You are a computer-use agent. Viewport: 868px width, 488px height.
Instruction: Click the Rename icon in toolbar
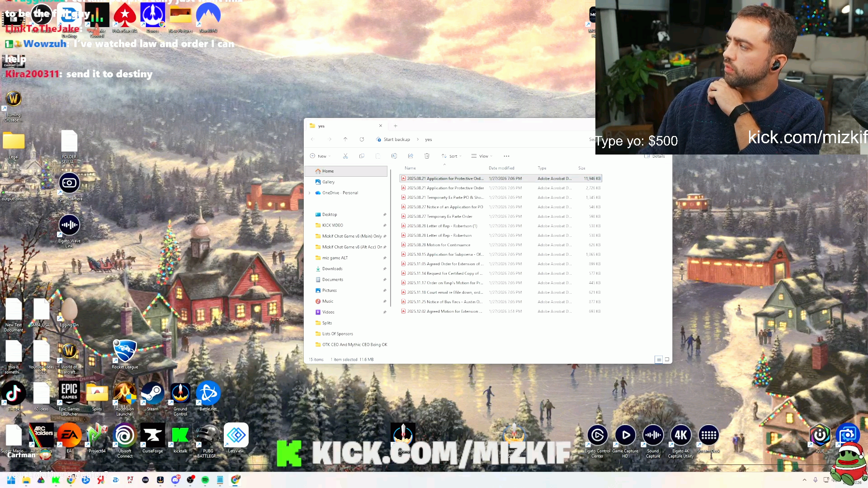pyautogui.click(x=394, y=156)
